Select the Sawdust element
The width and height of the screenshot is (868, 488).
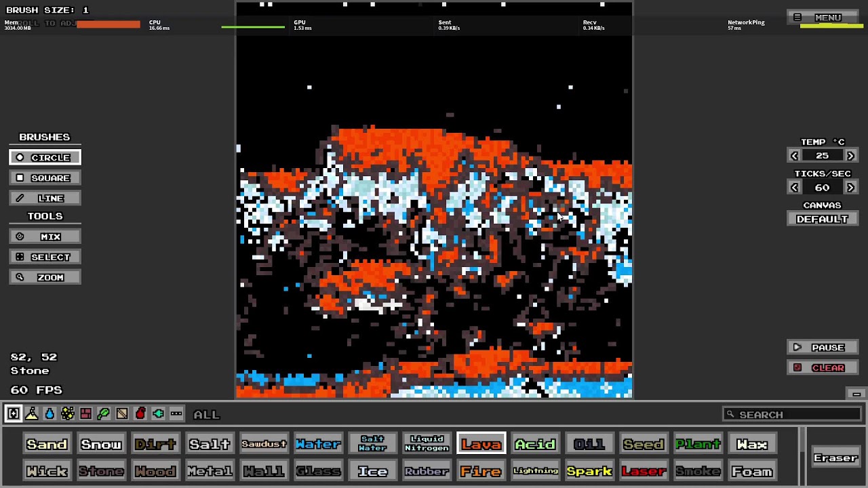[264, 444]
